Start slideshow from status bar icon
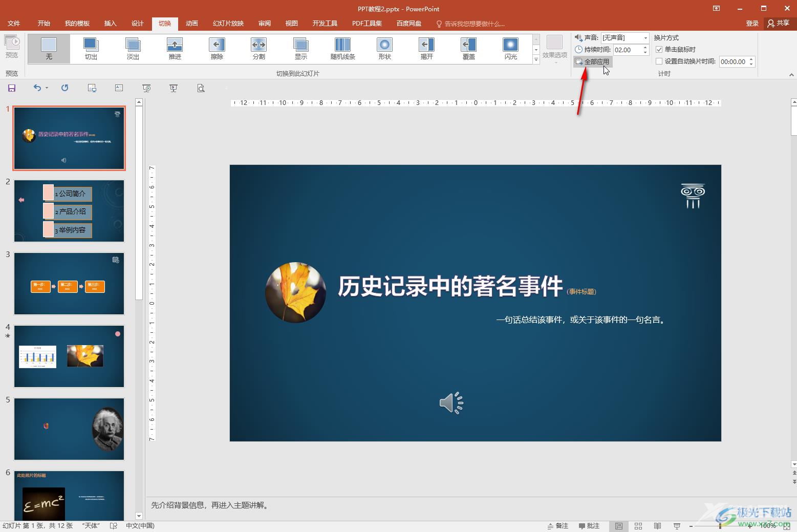 (x=677, y=526)
